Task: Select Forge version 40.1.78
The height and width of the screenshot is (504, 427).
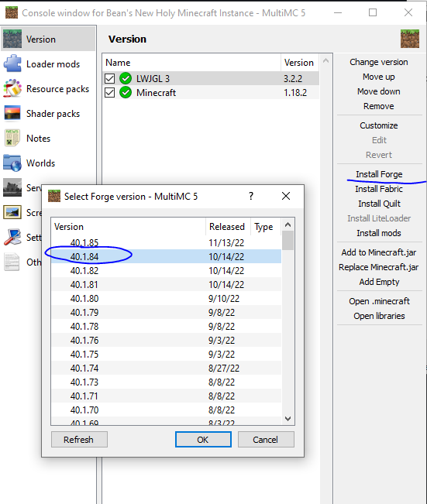Action: 167,326
